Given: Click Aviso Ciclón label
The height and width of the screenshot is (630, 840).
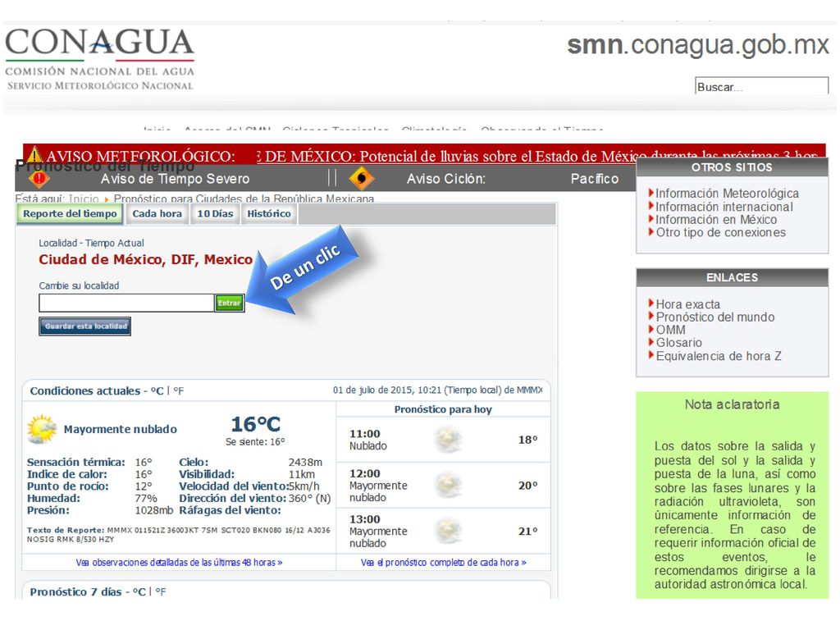Looking at the screenshot, I should (x=445, y=178).
